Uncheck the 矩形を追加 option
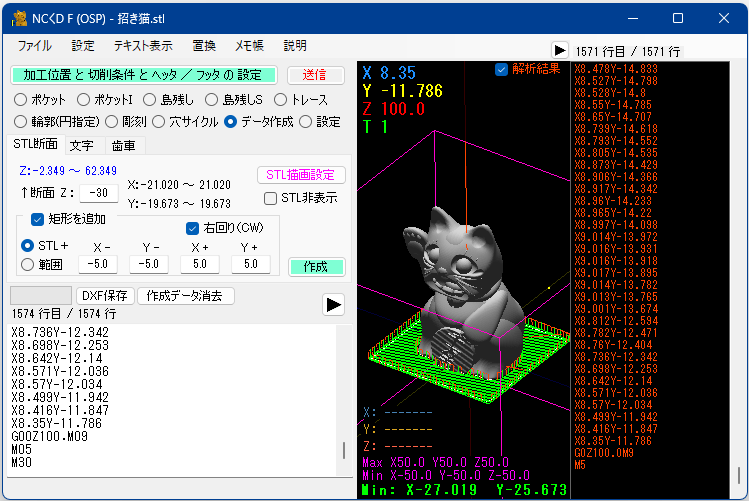 [x=37, y=219]
